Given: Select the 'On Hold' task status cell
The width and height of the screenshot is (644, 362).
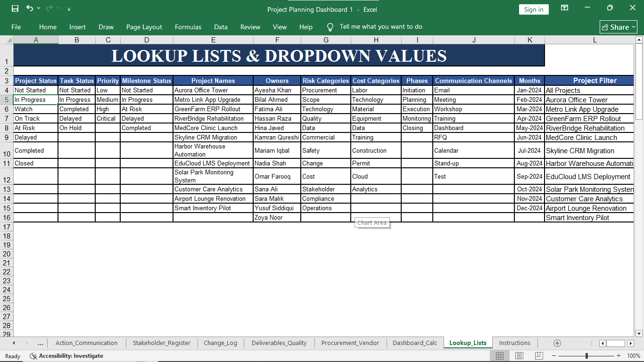Looking at the screenshot, I should pos(77,128).
